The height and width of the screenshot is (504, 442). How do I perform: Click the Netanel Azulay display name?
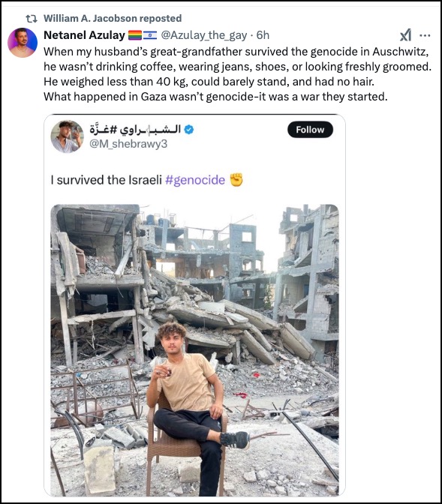[x=84, y=35]
